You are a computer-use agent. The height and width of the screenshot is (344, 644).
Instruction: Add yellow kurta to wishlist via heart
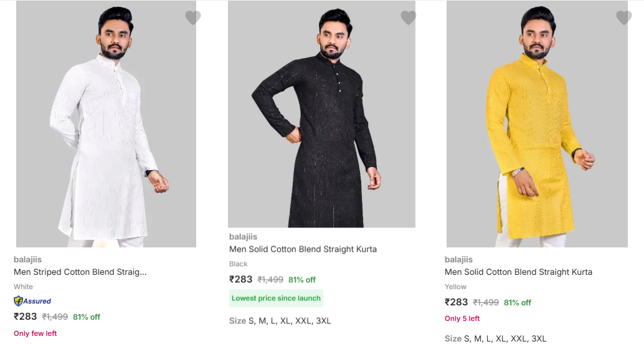tap(623, 18)
